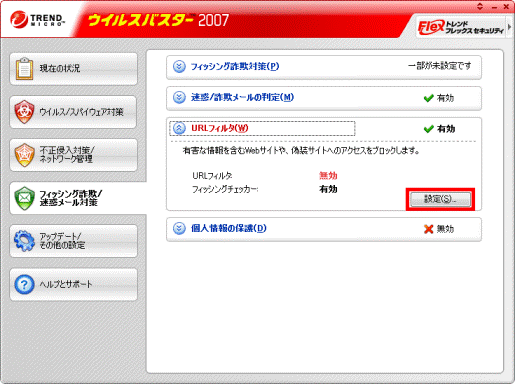Screen dimensions: 515x384
Task: Click the ウイルスバスター 2007 title text
Action: (158, 20)
